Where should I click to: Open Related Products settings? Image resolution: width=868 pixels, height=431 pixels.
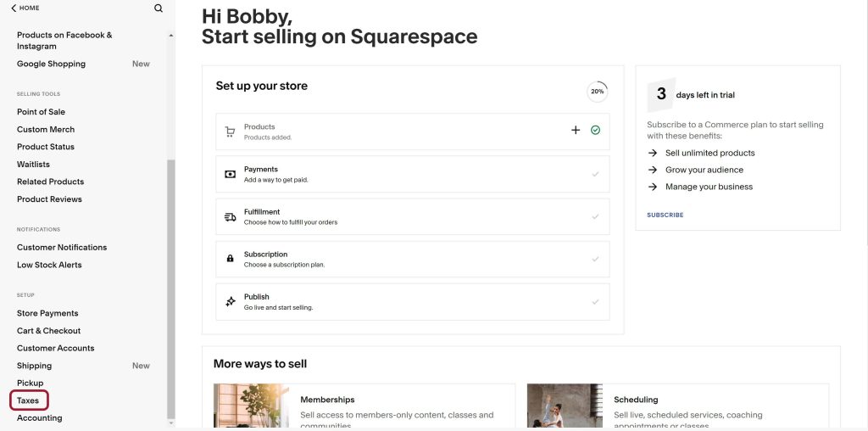50,182
